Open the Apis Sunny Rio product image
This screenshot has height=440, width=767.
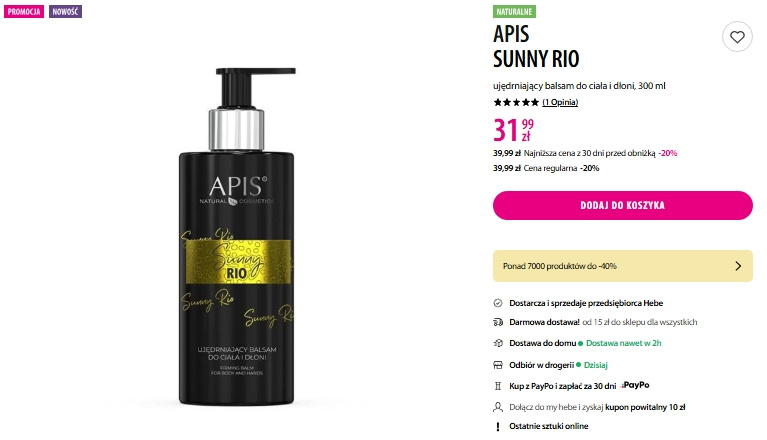tap(237, 237)
